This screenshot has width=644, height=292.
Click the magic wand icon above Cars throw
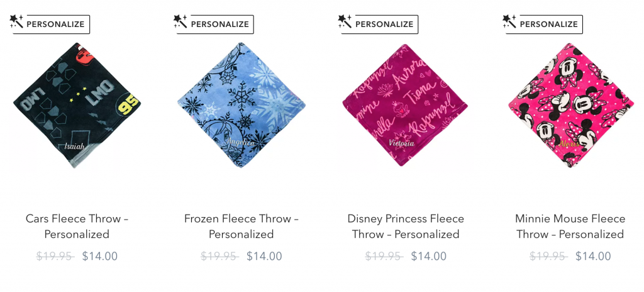(x=16, y=21)
